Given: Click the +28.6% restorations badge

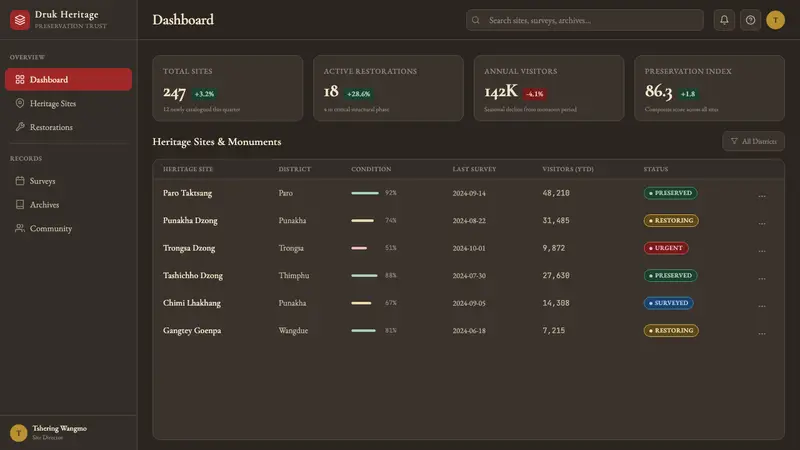Looking at the screenshot, I should coord(359,94).
